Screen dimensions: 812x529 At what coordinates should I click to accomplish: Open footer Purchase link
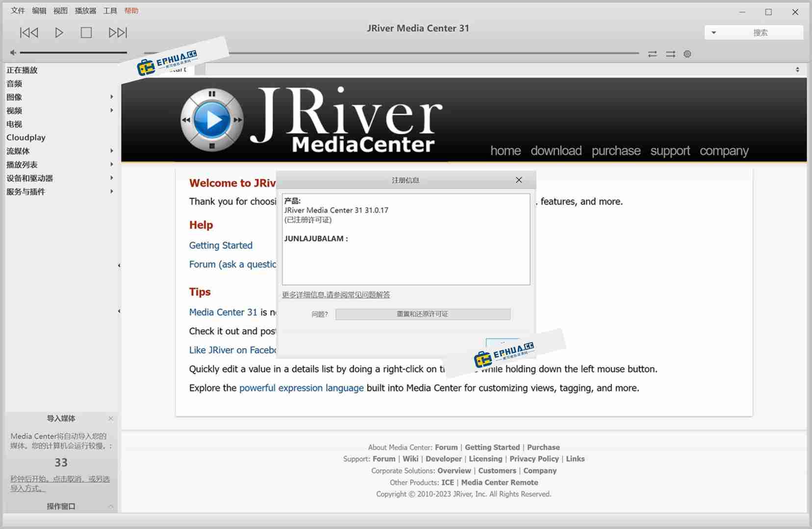point(543,447)
